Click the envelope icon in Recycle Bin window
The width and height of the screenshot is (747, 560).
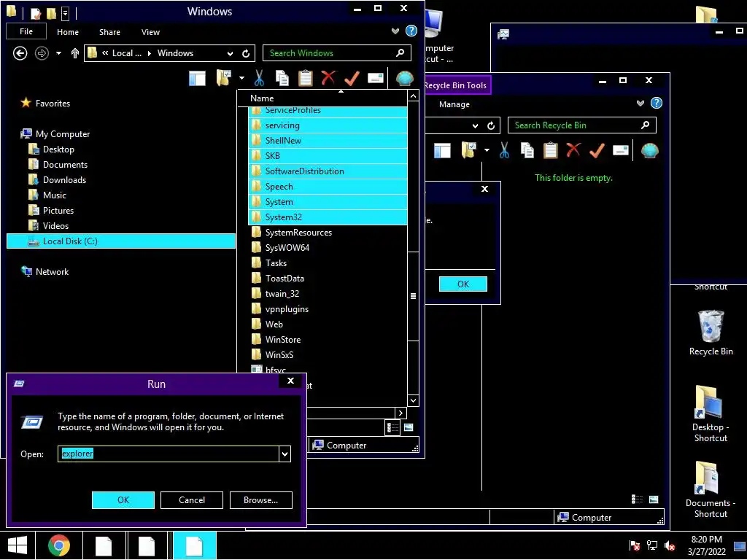[x=621, y=150]
